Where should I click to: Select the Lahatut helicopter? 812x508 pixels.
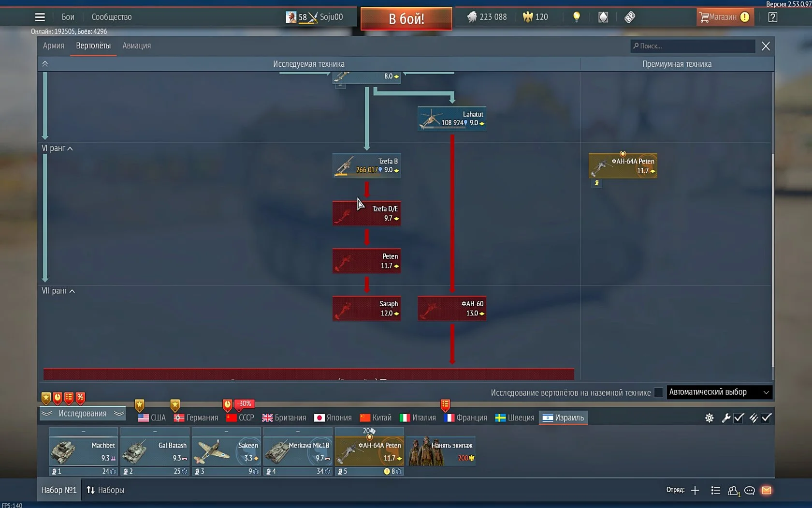coord(452,119)
